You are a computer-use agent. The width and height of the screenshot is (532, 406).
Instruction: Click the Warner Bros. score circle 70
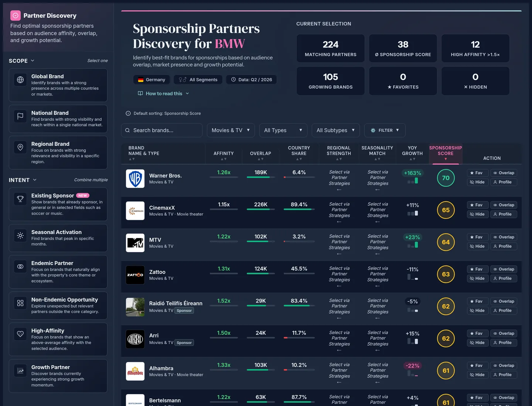point(446,178)
